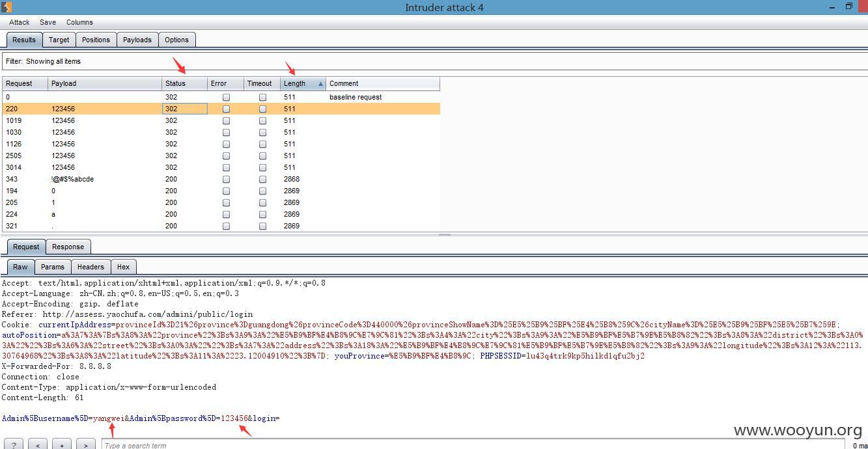
Task: Click the filter bar showing all items
Action: [434, 61]
